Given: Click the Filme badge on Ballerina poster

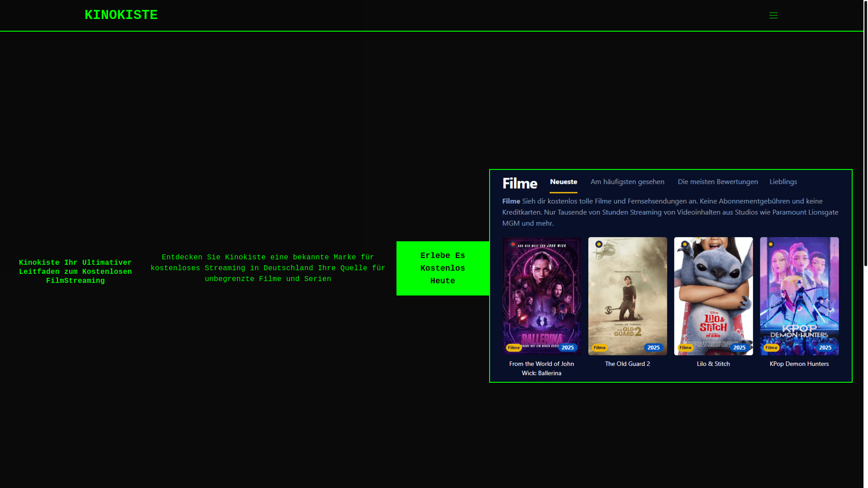Looking at the screenshot, I should tap(514, 347).
